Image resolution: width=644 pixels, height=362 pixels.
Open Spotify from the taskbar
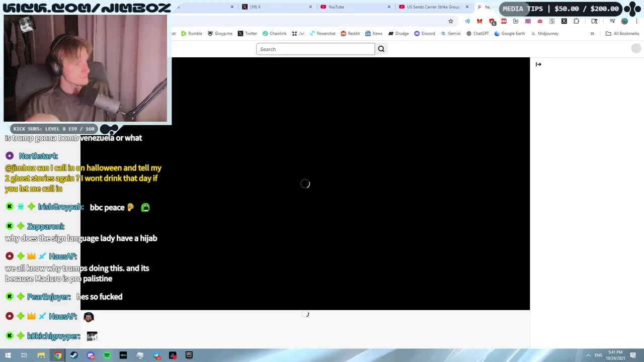(107, 355)
